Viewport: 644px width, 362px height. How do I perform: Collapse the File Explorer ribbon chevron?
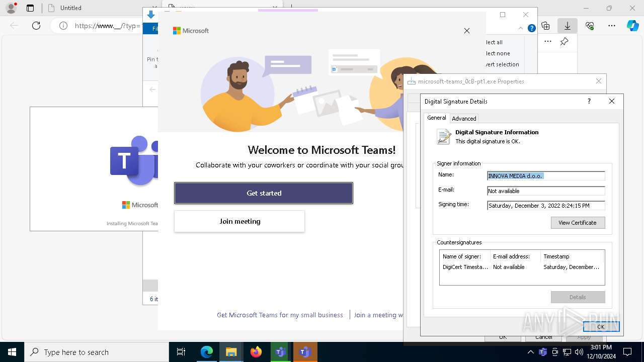521,29
